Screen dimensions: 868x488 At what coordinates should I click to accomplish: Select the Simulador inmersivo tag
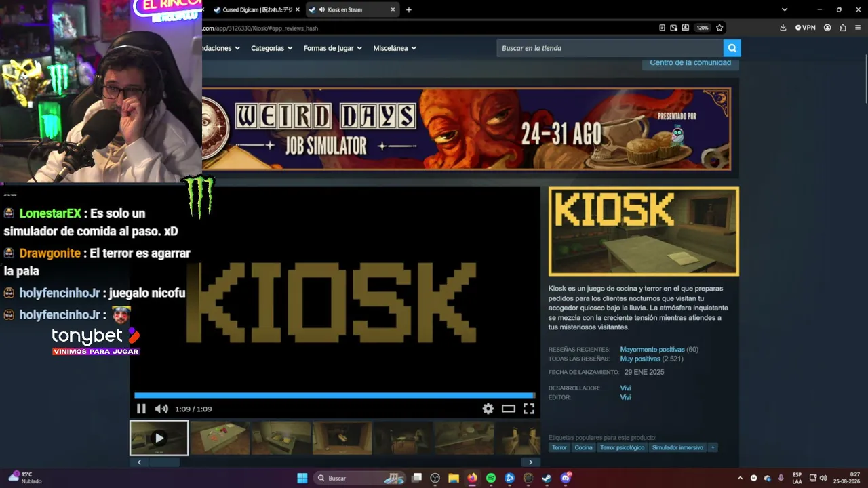(678, 447)
